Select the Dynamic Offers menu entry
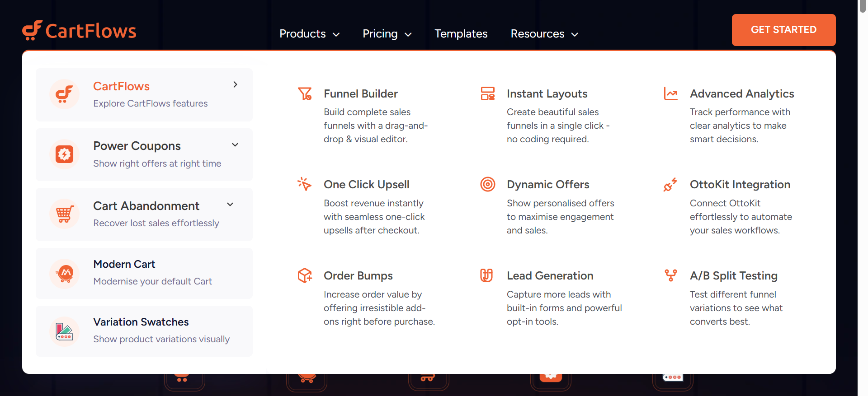Image resolution: width=868 pixels, height=396 pixels. (x=548, y=184)
